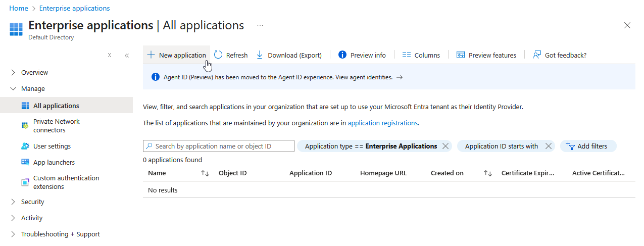Click the Got feedback? button
The width and height of the screenshot is (644, 246).
[560, 55]
